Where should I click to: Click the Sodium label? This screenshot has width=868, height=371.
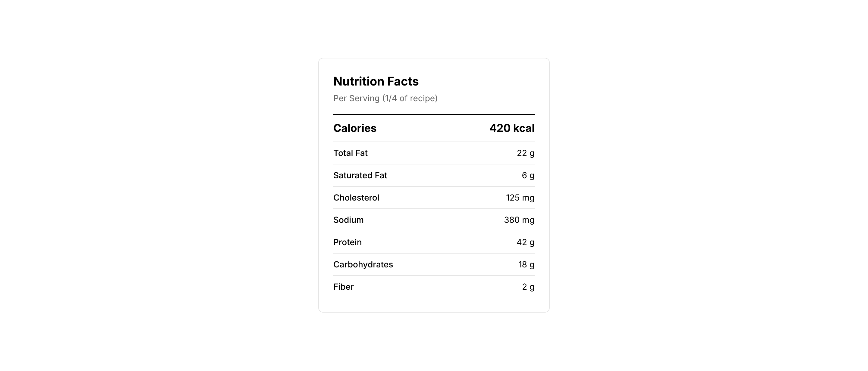tap(348, 220)
